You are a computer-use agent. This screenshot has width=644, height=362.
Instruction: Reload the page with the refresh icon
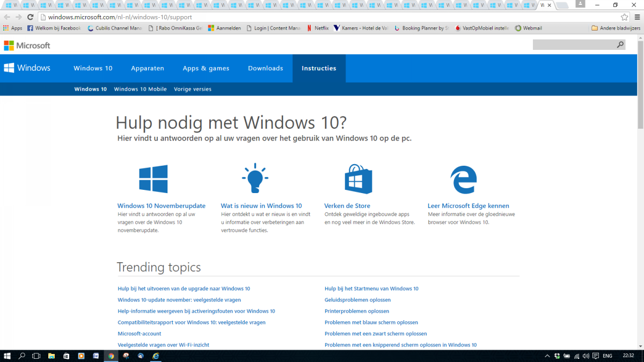tap(31, 17)
